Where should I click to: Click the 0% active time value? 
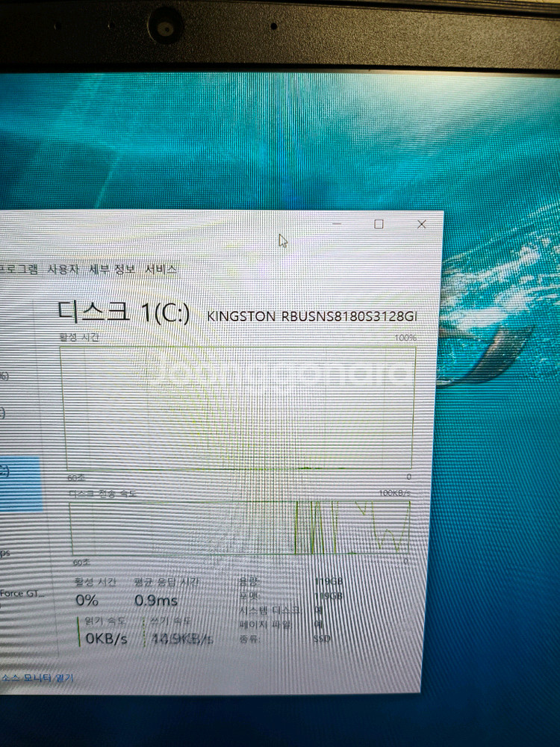tap(87, 601)
